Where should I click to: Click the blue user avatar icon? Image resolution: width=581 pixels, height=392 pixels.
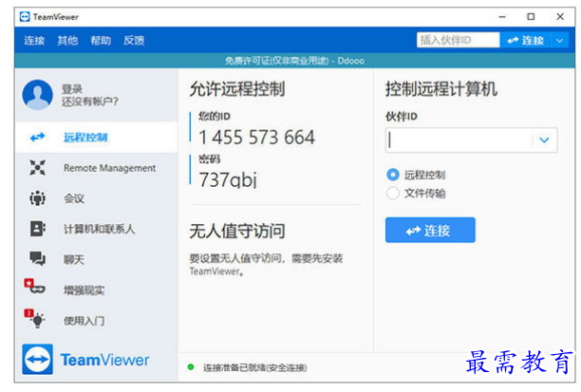coord(37,95)
